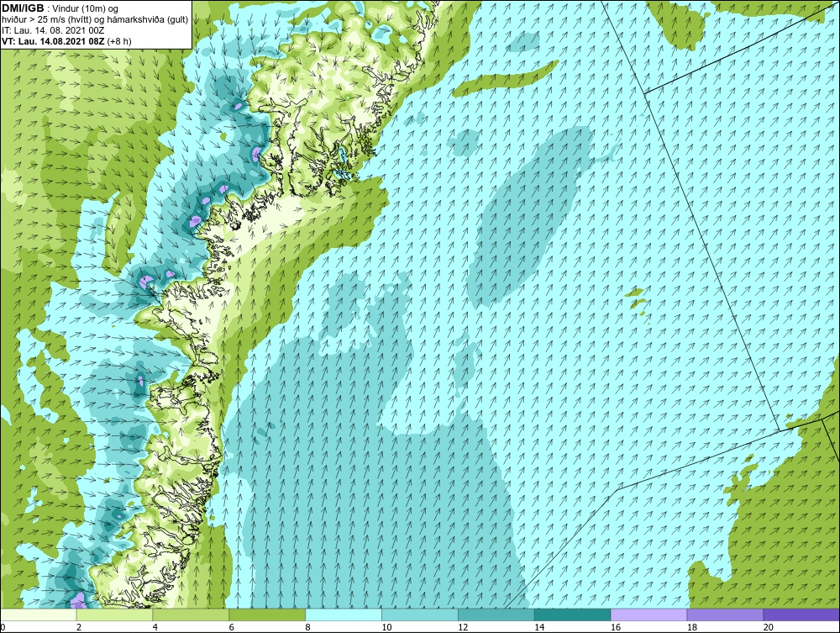Click the 14–16 m/s legend color swatch
The image size is (840, 633).
tap(573, 615)
